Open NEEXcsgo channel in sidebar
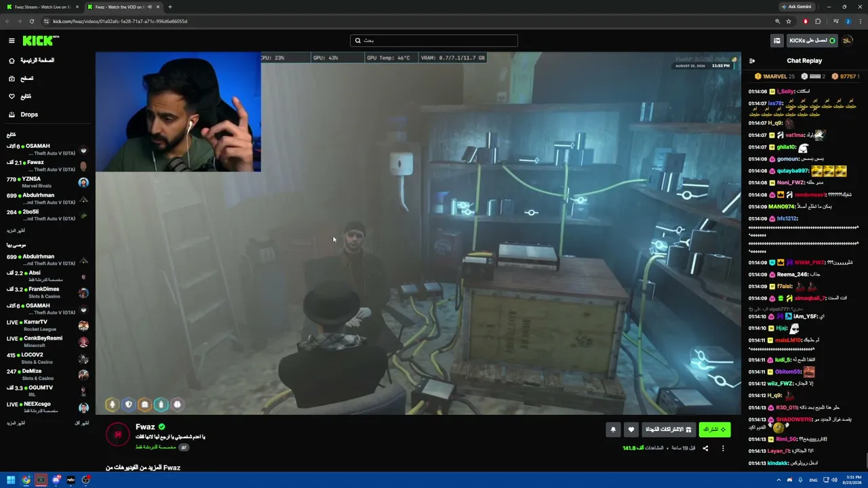868x488 pixels. (x=46, y=407)
